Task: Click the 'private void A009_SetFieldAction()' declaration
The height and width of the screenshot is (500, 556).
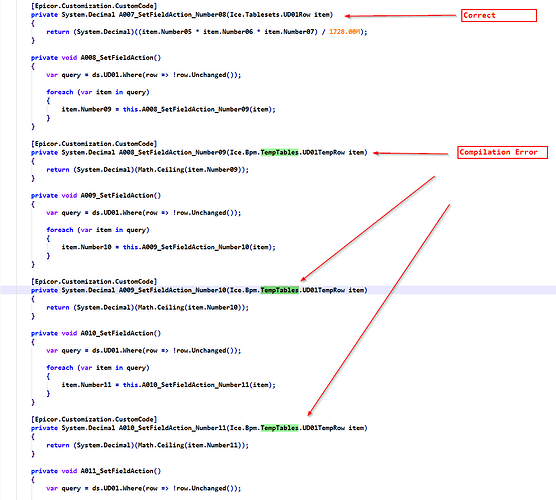Action: coord(96,196)
